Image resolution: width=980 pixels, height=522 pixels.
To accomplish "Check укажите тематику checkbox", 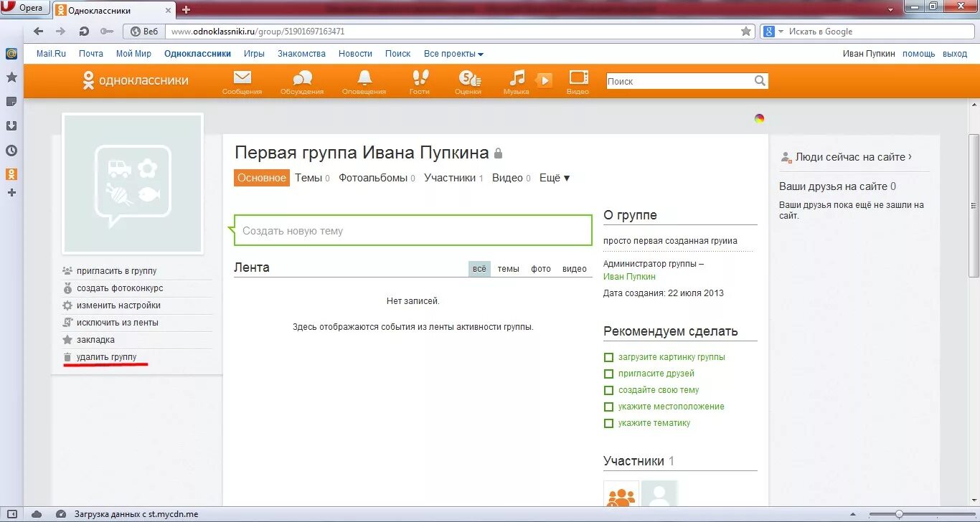I will pos(608,423).
